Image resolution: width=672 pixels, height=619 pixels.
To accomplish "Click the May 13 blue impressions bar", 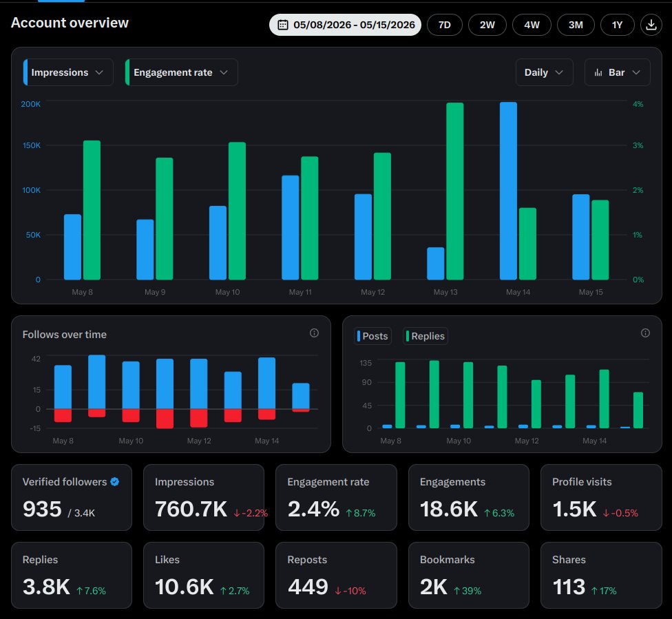I will click(435, 264).
